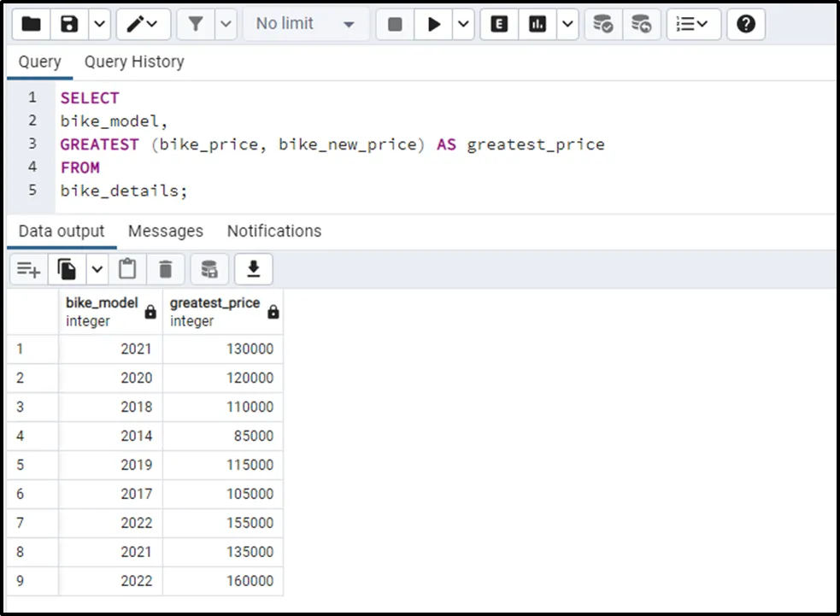Viewport: 840px width, 616px height.
Task: Open the copy options dropdown arrow
Action: [97, 270]
